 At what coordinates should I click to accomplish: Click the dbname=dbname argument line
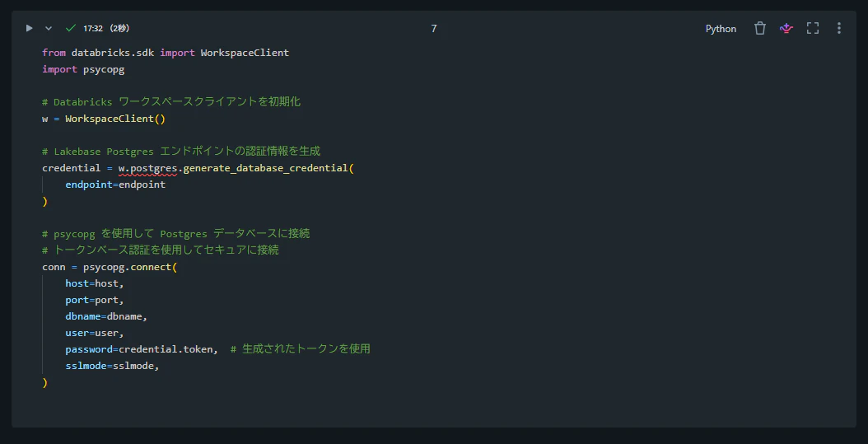pos(106,316)
